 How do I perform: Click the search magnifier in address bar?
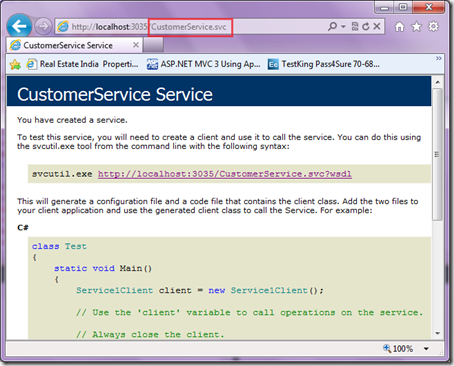tap(332, 26)
